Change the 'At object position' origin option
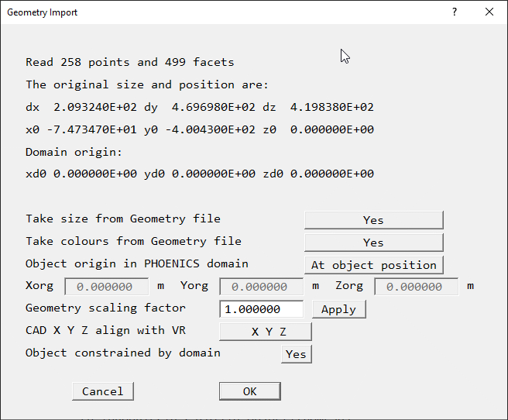 (x=373, y=265)
